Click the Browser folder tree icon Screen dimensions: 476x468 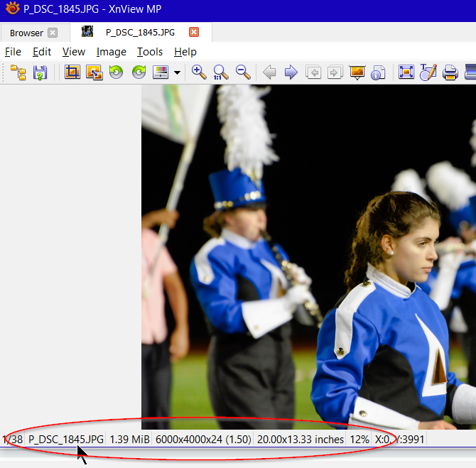pos(18,72)
